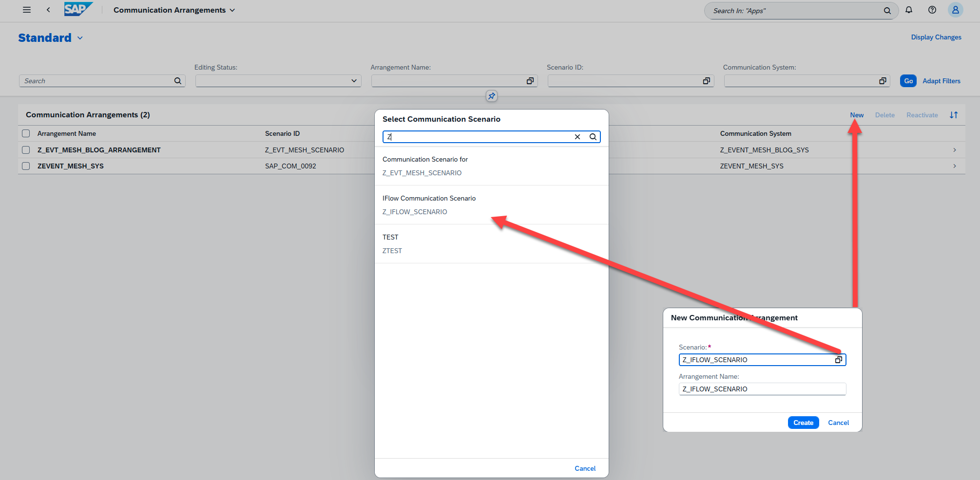This screenshot has height=480, width=980.
Task: Choose the IFlow Communication Scenario item
Action: [x=429, y=204]
